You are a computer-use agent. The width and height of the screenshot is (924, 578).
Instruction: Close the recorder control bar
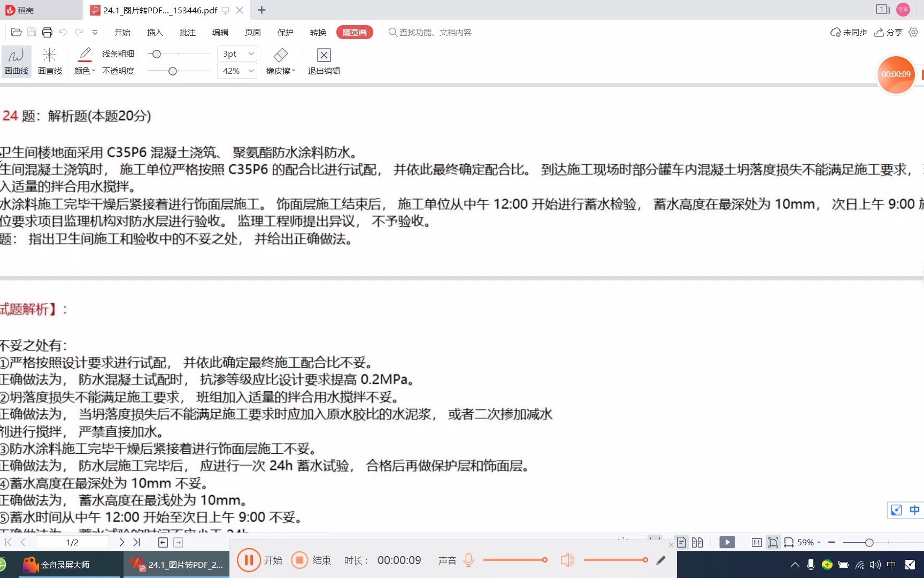(x=671, y=545)
